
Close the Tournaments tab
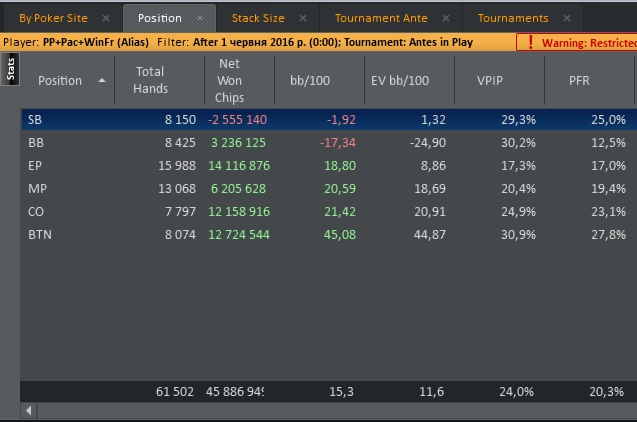tap(567, 18)
